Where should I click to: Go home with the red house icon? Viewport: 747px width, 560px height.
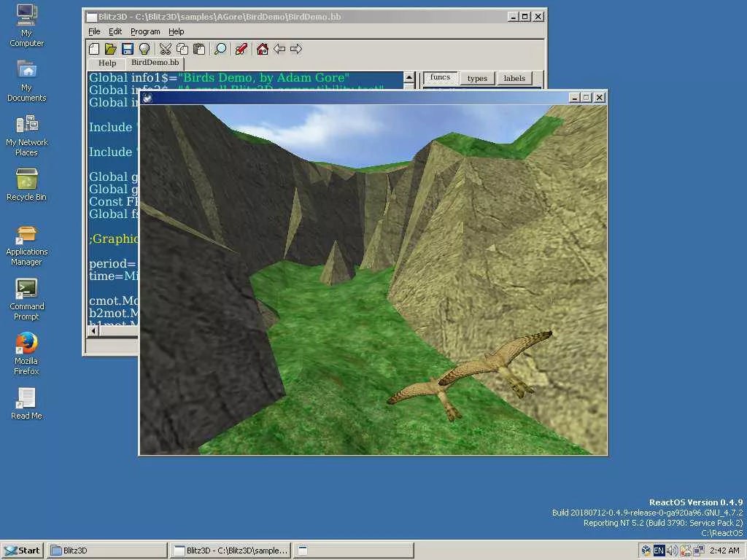point(262,49)
